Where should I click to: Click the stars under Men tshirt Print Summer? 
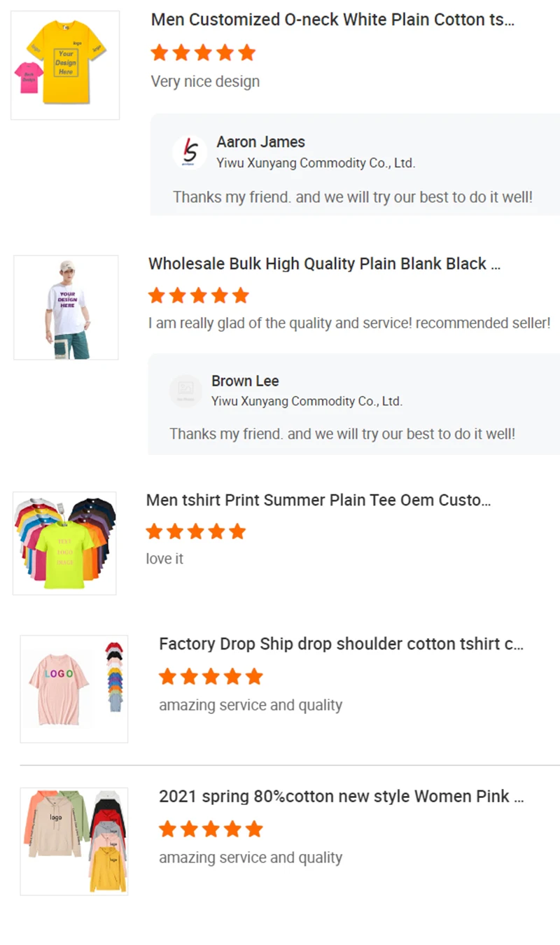pos(195,531)
